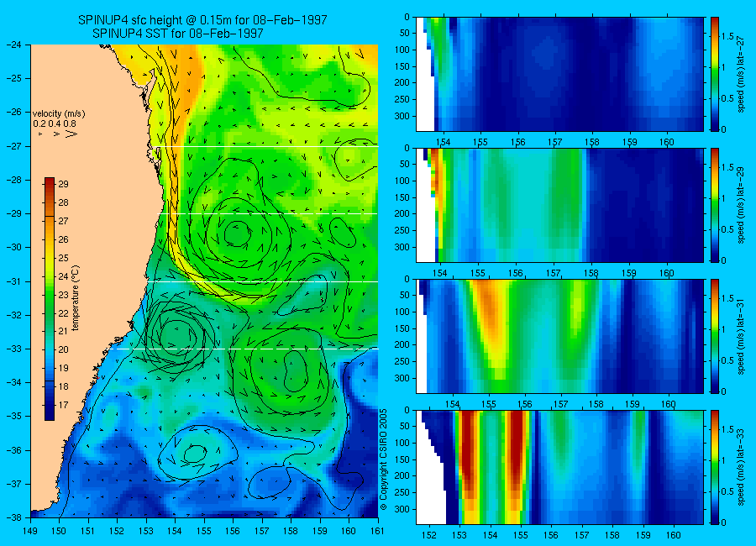Screen dimensions: 756x546
Task: Click tick value 20 on the temperature colorbar
Action: [63, 349]
